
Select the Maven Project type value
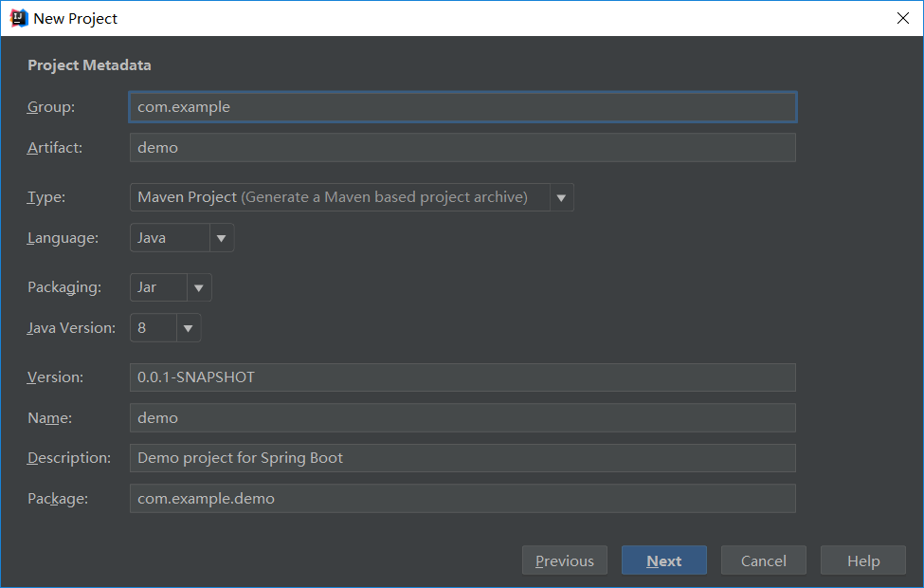click(339, 197)
